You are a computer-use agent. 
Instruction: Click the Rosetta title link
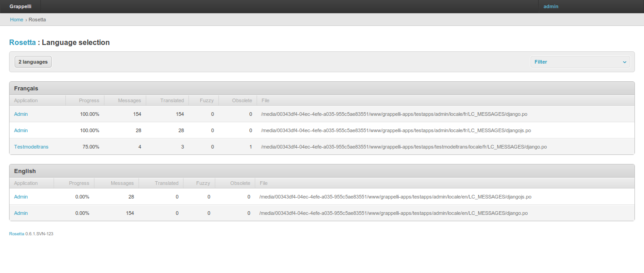(x=22, y=42)
